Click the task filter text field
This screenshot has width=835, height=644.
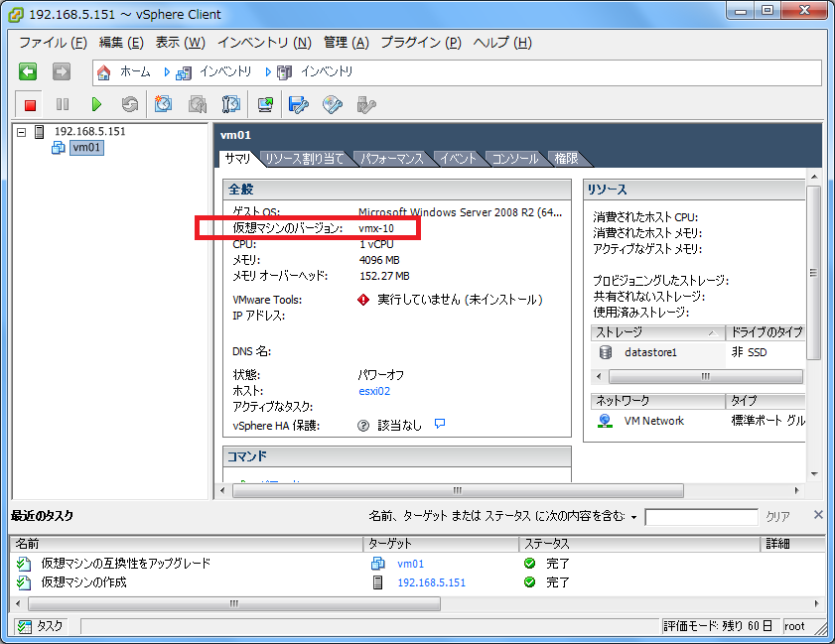pyautogui.click(x=701, y=517)
